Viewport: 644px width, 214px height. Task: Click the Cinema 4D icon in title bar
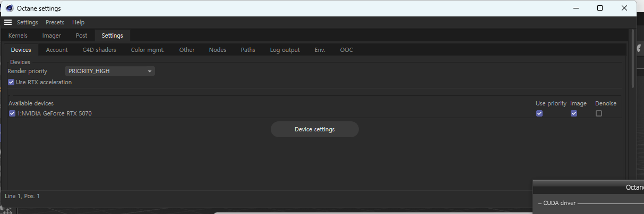tap(10, 8)
